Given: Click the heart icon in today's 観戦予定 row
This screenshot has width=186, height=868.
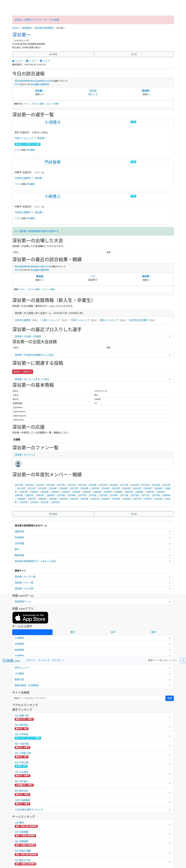Looking at the screenshot, I should (24, 104).
